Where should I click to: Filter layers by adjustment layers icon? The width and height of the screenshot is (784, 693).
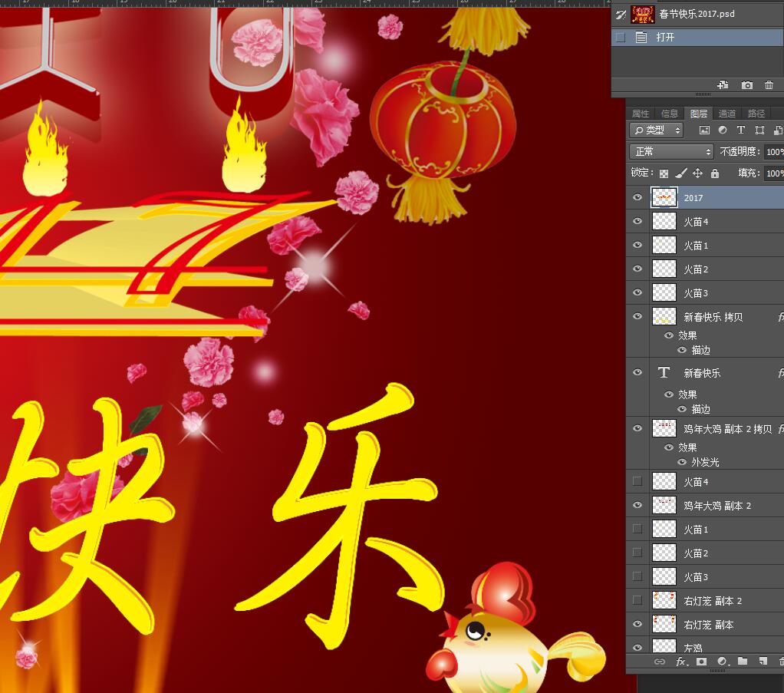pyautogui.click(x=723, y=130)
